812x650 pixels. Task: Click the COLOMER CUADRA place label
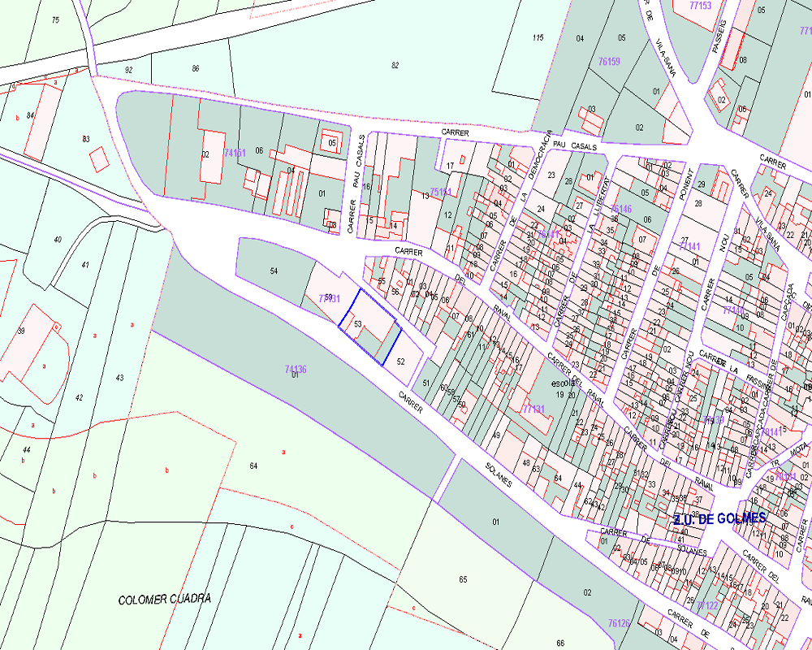tap(165, 600)
